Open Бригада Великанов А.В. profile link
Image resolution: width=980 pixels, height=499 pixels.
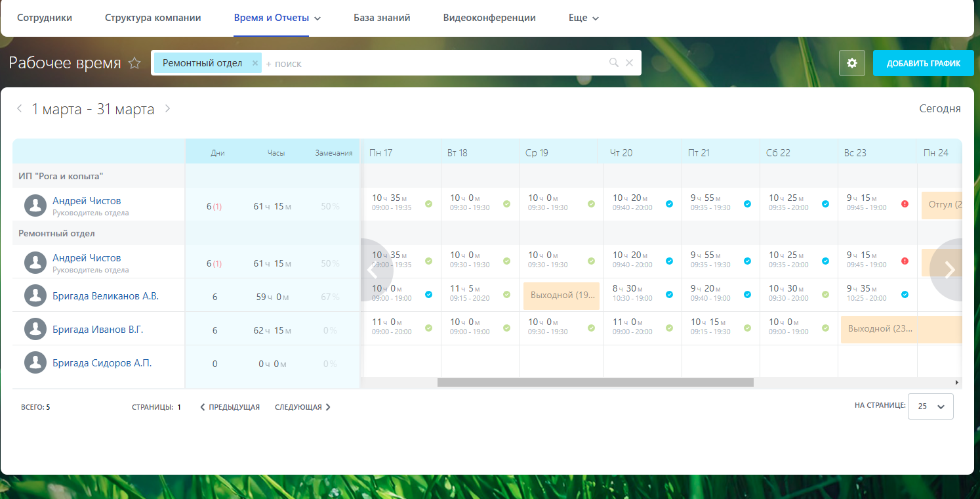pyautogui.click(x=106, y=296)
